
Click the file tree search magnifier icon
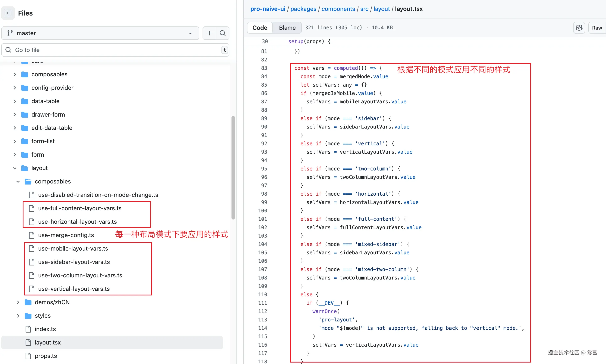222,33
